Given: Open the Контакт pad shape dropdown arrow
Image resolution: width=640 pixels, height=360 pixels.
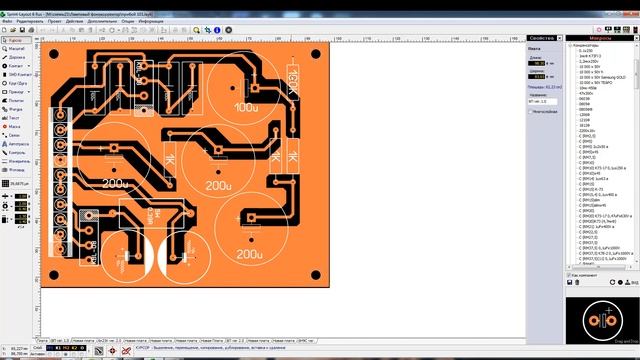Looking at the screenshot, I should (x=29, y=66).
